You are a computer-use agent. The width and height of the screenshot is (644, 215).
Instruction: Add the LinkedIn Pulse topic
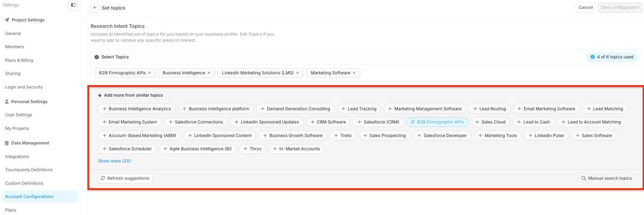(546, 135)
